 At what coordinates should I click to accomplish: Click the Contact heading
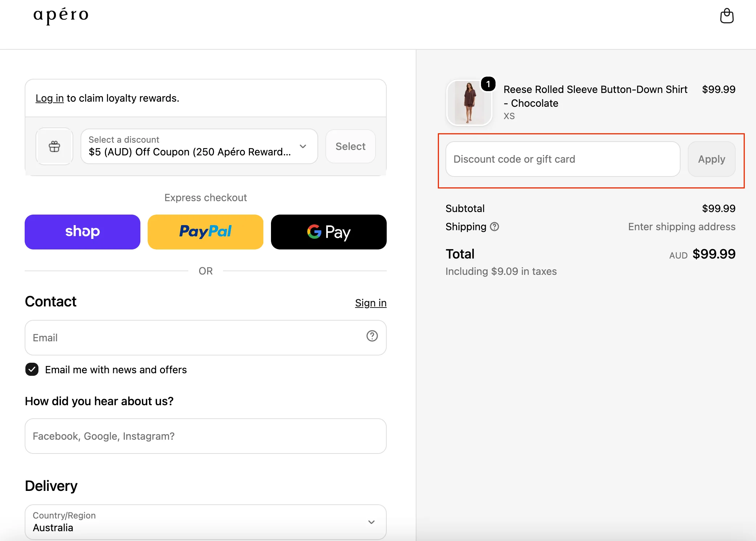50,301
